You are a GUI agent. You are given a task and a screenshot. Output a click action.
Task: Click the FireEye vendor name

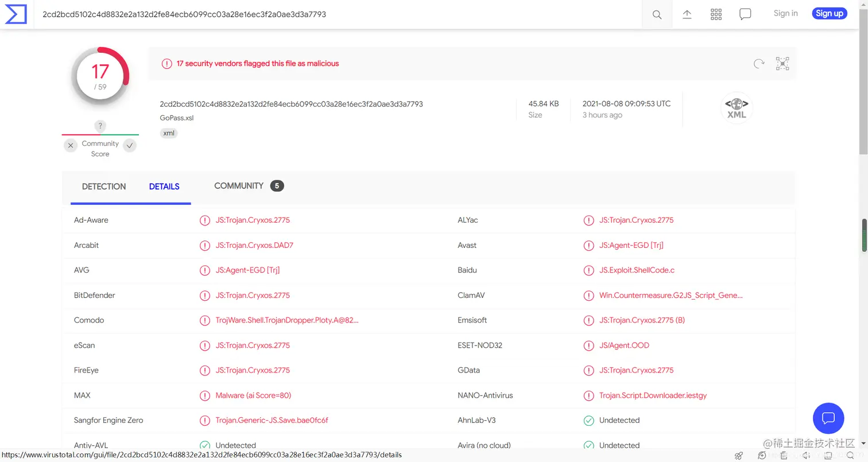pyautogui.click(x=86, y=370)
